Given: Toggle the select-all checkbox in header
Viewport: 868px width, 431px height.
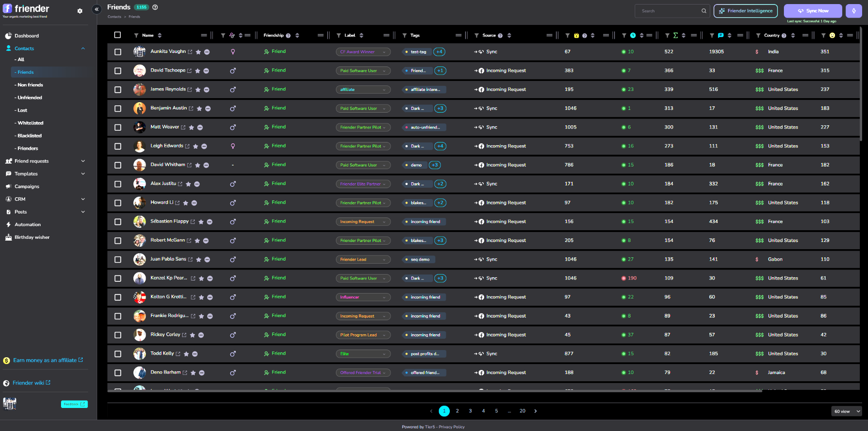Looking at the screenshot, I should point(118,35).
